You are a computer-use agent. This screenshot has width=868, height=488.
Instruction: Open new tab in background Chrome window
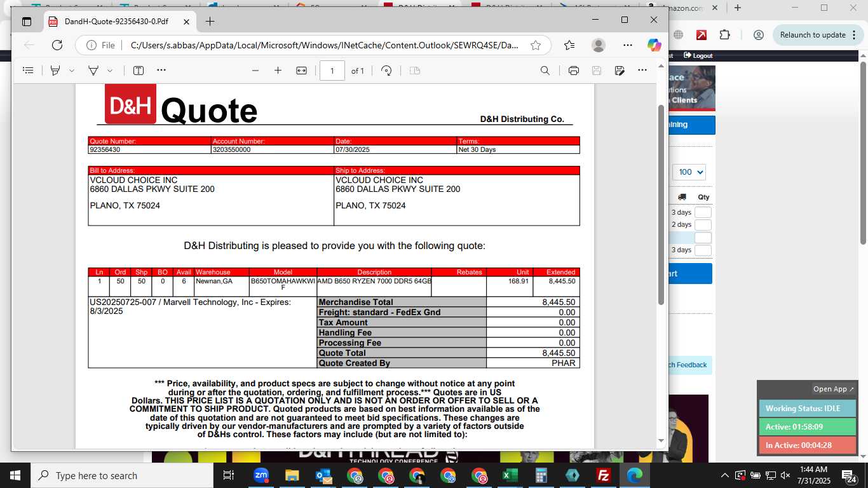pos(737,8)
